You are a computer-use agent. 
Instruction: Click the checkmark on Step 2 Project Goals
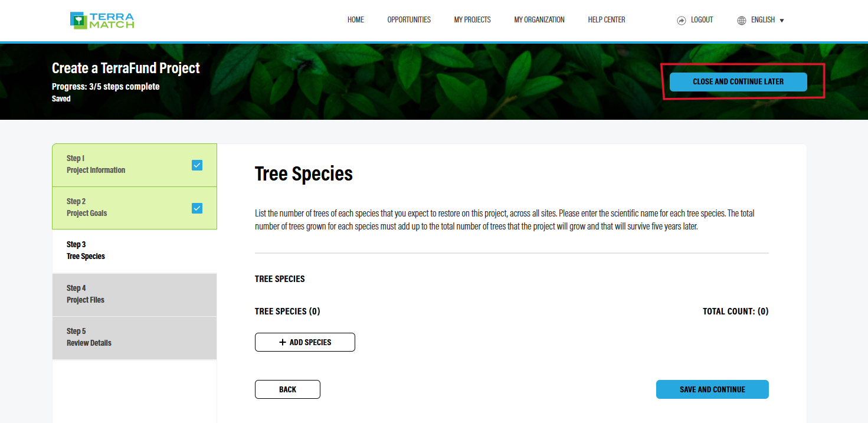pyautogui.click(x=197, y=208)
